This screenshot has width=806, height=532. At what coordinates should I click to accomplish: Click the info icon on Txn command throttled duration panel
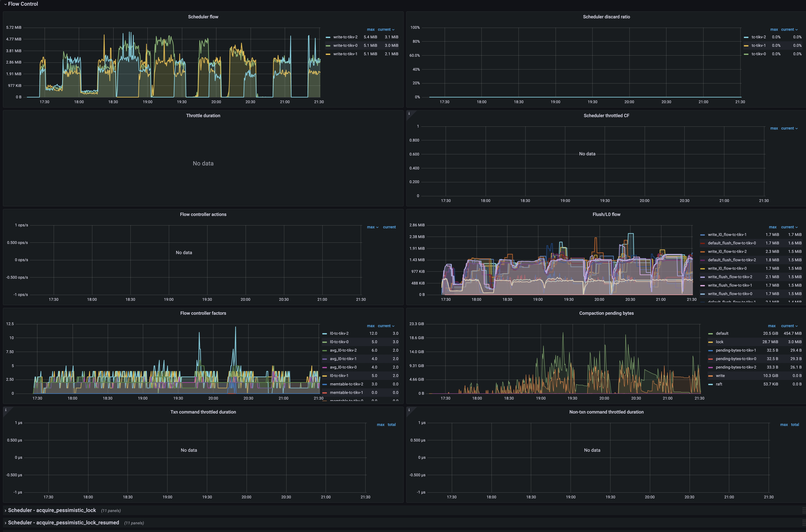(5, 410)
